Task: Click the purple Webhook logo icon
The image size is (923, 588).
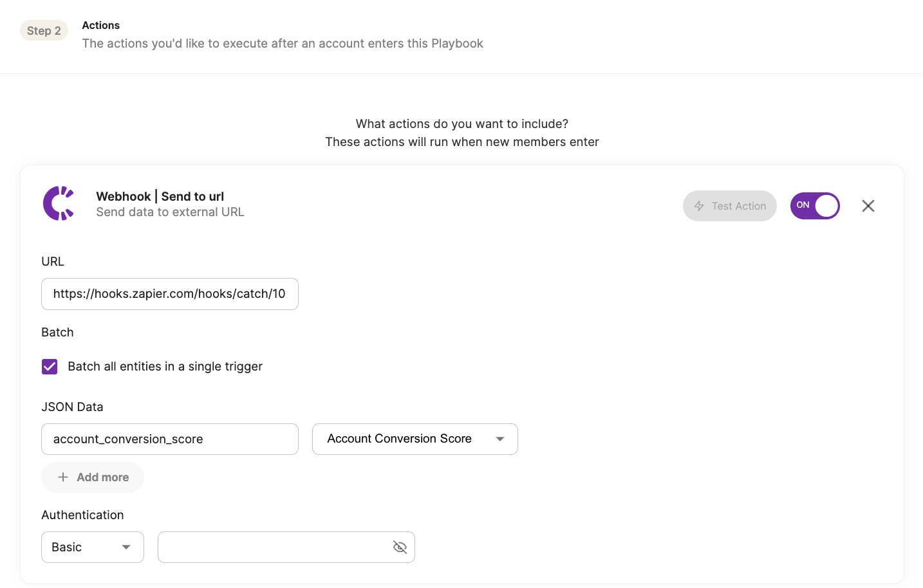Action: pyautogui.click(x=59, y=203)
